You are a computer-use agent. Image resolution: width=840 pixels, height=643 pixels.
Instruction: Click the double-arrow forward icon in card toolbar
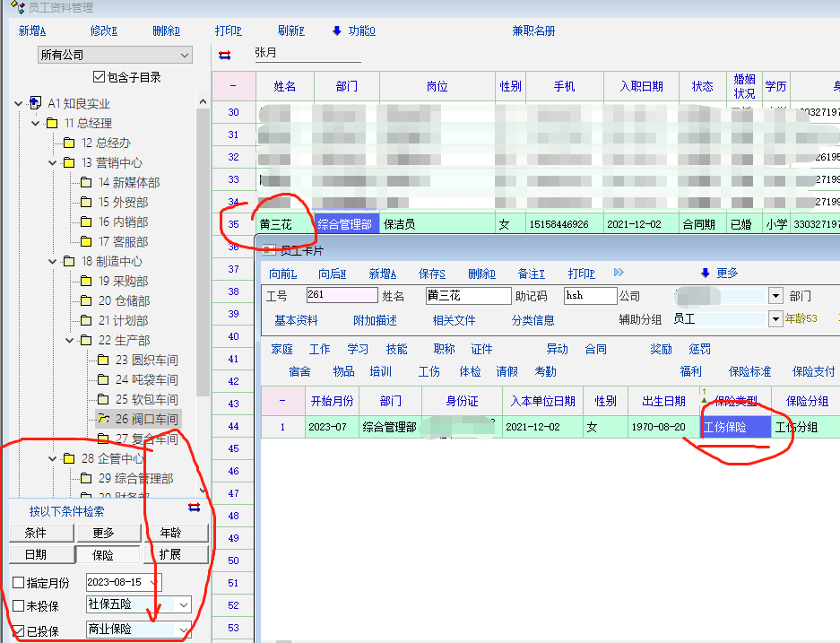pos(619,273)
